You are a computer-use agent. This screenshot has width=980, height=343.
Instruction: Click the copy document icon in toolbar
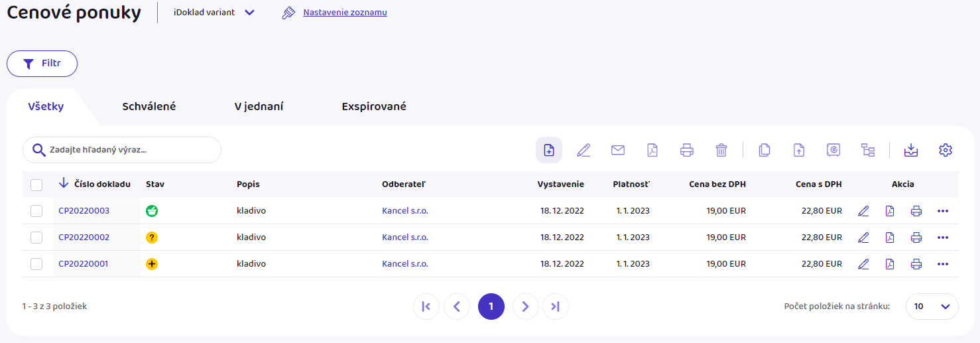tap(764, 150)
